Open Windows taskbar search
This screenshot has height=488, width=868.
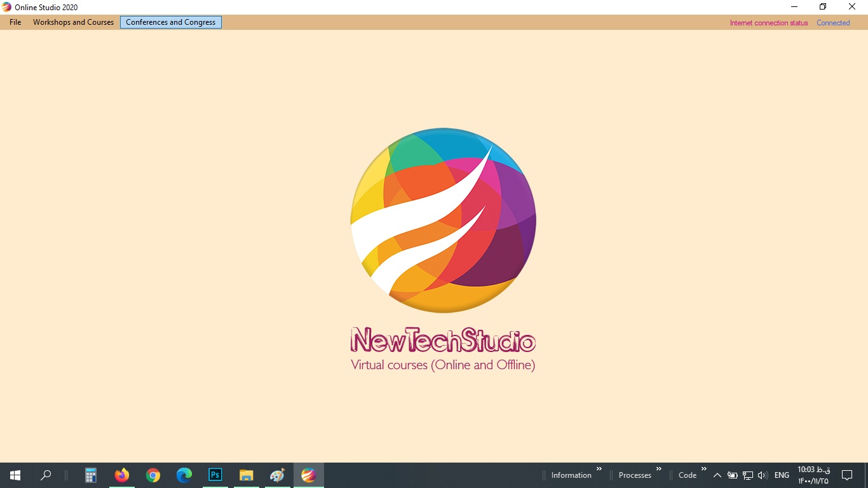point(46,475)
